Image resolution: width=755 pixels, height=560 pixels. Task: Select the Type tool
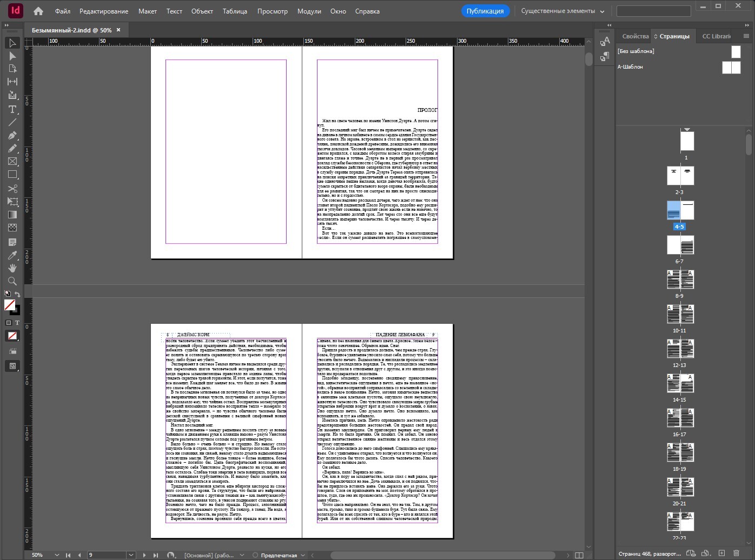(x=12, y=109)
